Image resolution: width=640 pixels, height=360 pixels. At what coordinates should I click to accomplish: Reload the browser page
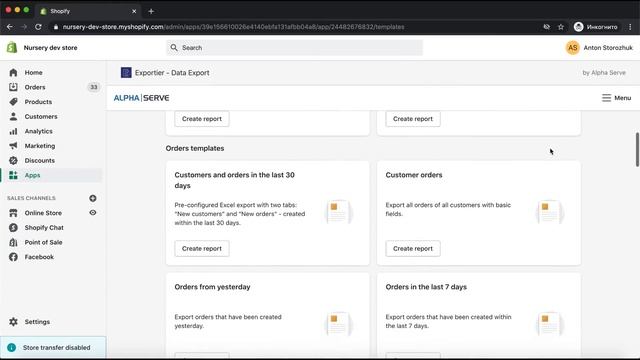(38, 27)
